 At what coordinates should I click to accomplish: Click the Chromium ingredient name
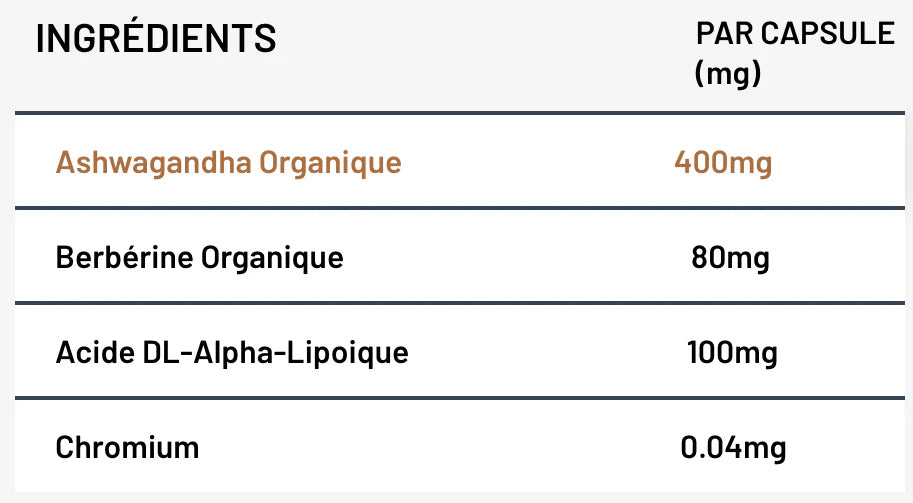(x=127, y=447)
